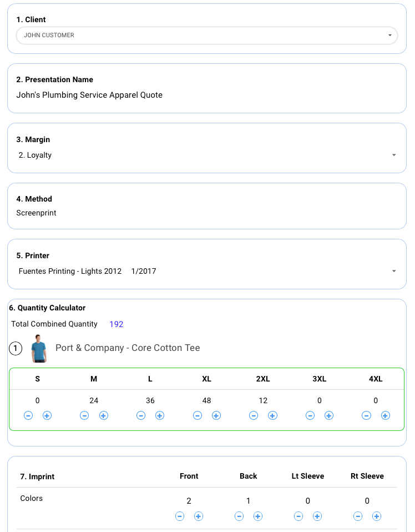Click the Total Combined Quantity value 192
This screenshot has height=532, width=415.
tap(117, 324)
